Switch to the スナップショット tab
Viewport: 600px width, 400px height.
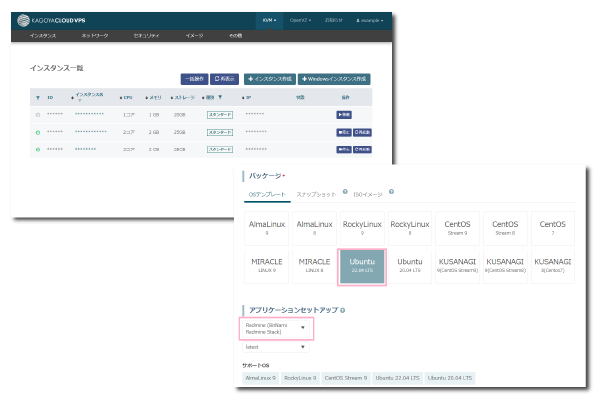point(316,193)
